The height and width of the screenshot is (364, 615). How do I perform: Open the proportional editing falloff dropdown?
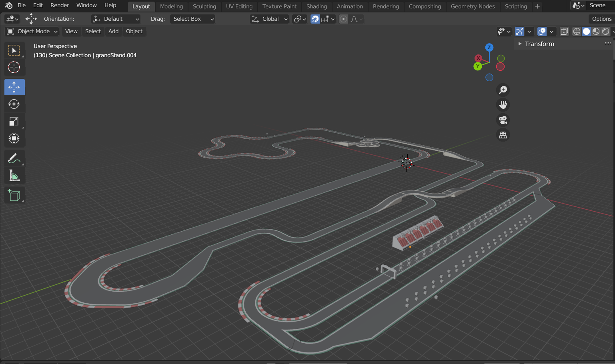point(356,19)
